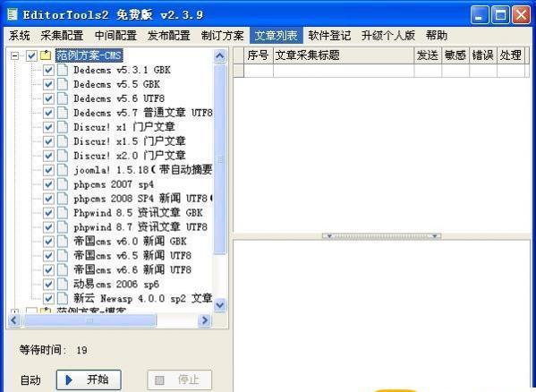536x392 pixels.
Task: Click the folder icon of 范例方案-CMS
Action: point(46,55)
